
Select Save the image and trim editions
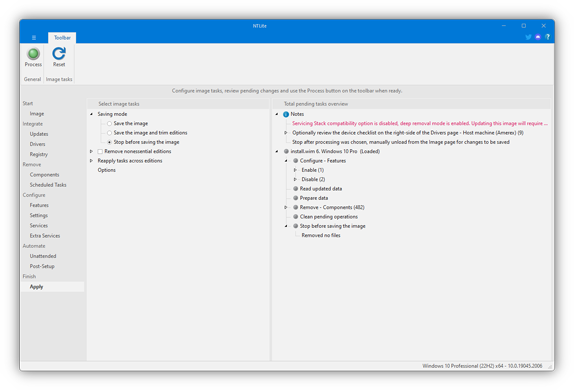click(x=109, y=133)
